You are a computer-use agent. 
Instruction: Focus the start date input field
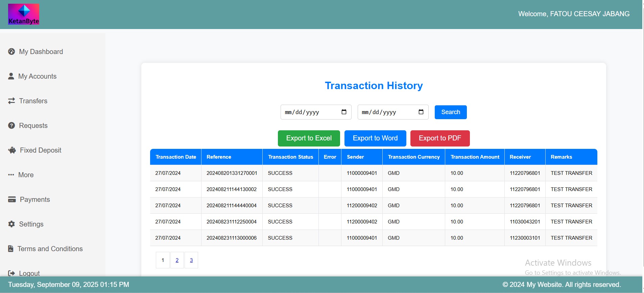coord(316,112)
